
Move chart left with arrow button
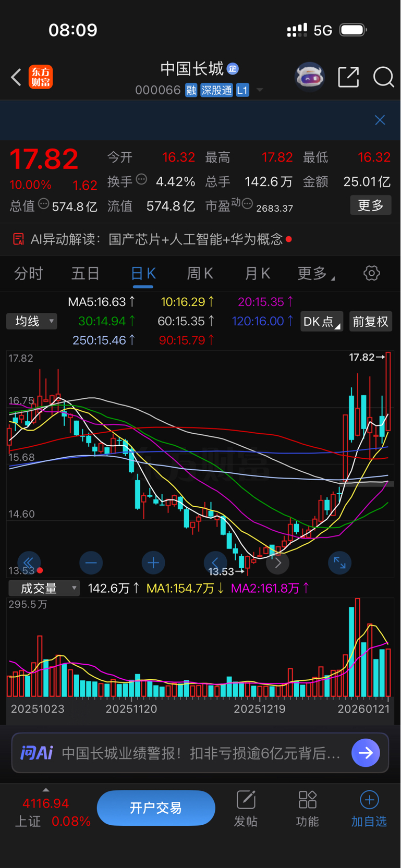[215, 563]
